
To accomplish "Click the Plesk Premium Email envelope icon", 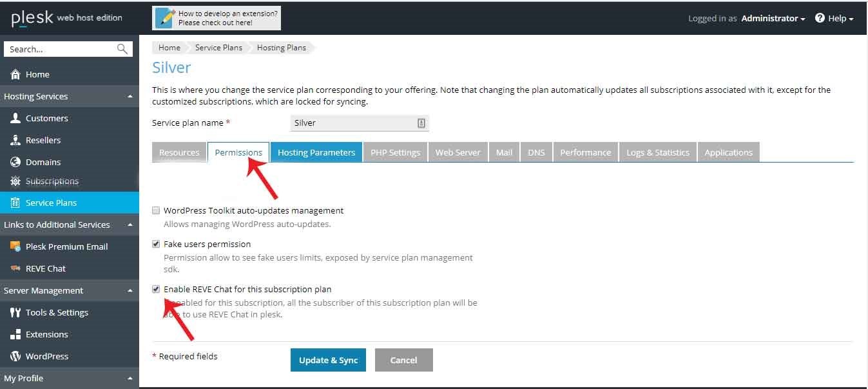I will 15,246.
